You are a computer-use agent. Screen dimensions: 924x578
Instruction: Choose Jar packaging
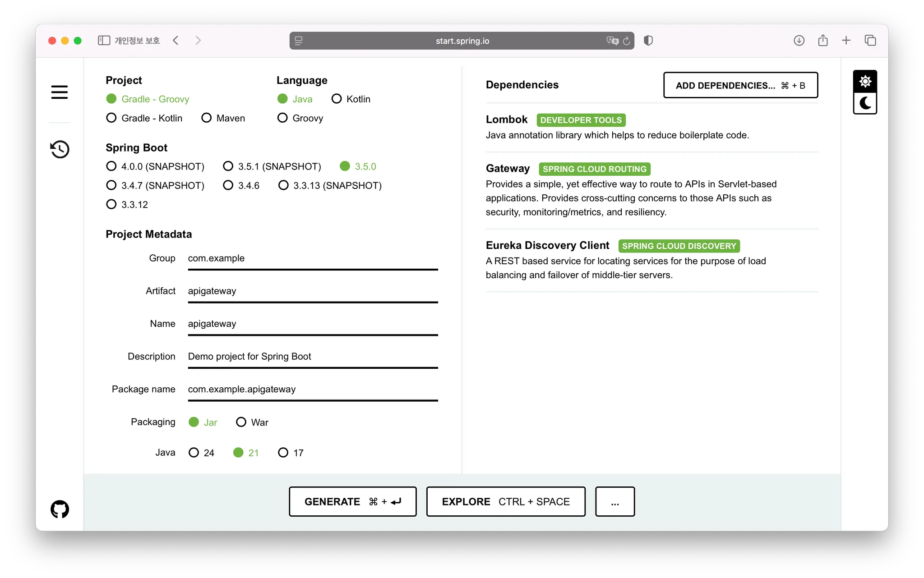coord(203,422)
